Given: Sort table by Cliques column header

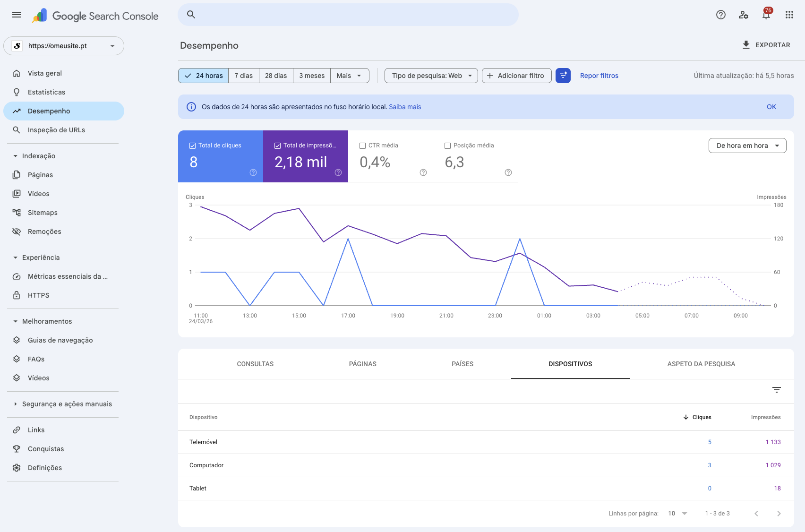Looking at the screenshot, I should [697, 417].
